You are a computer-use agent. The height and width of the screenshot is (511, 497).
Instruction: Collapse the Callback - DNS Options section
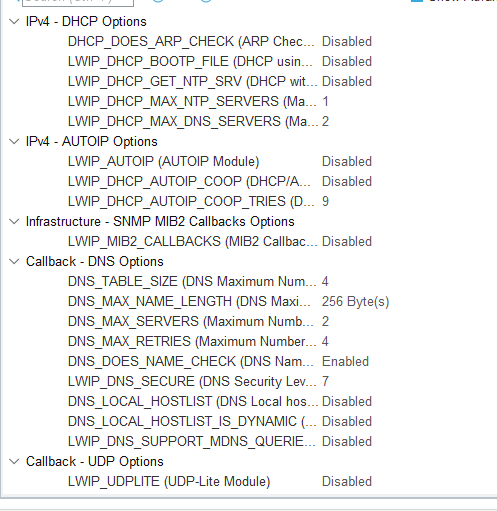pyautogui.click(x=14, y=262)
